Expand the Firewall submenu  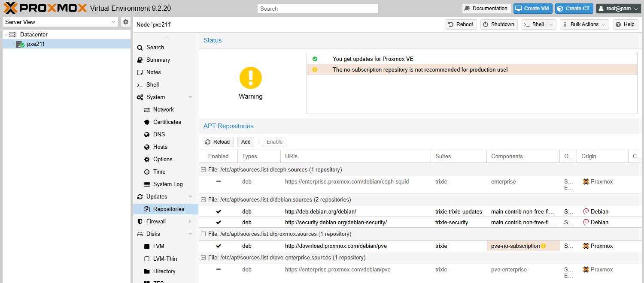pos(190,222)
